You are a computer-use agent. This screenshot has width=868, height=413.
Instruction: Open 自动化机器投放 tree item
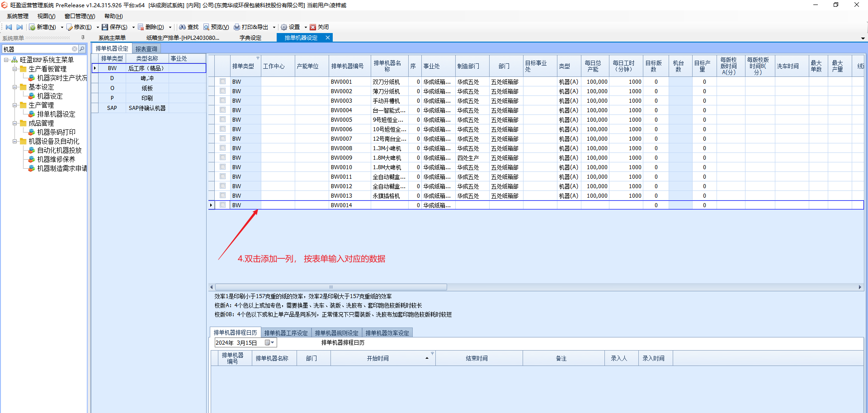59,150
